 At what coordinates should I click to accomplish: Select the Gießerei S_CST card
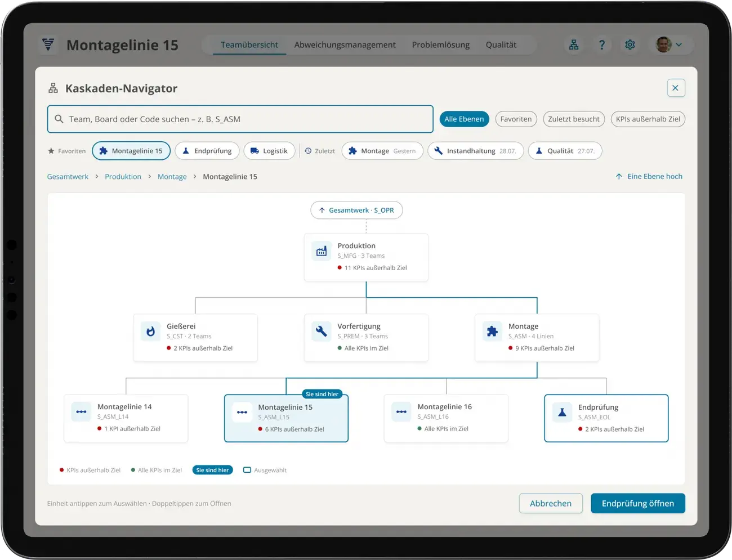(195, 338)
